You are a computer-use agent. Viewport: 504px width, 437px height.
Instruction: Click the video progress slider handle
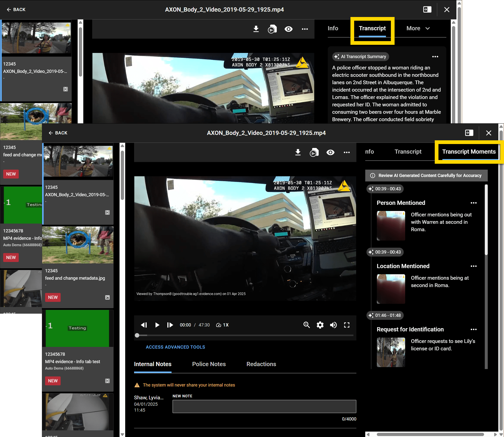(137, 335)
